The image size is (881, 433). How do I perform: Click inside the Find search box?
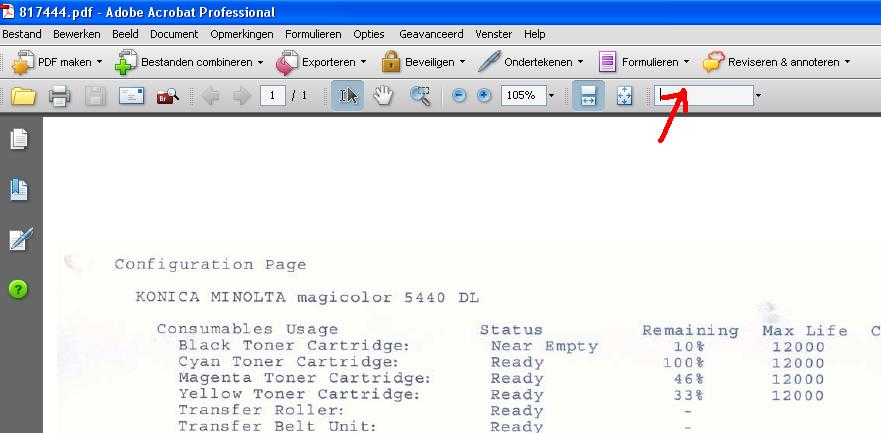pyautogui.click(x=703, y=95)
